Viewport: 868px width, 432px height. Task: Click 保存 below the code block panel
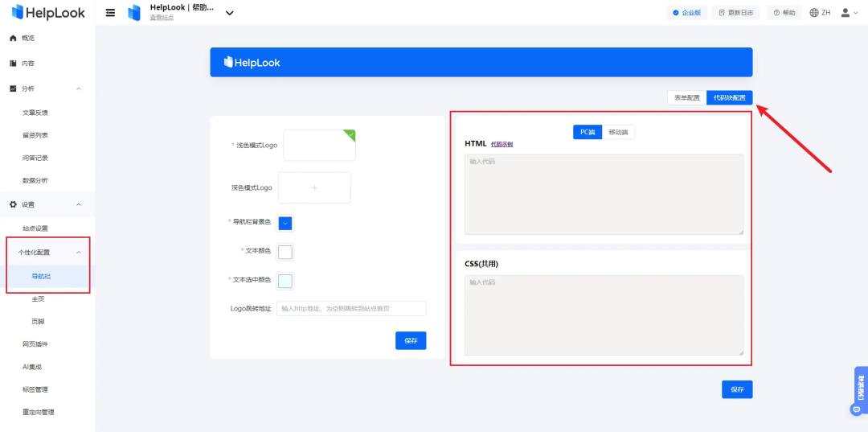737,389
